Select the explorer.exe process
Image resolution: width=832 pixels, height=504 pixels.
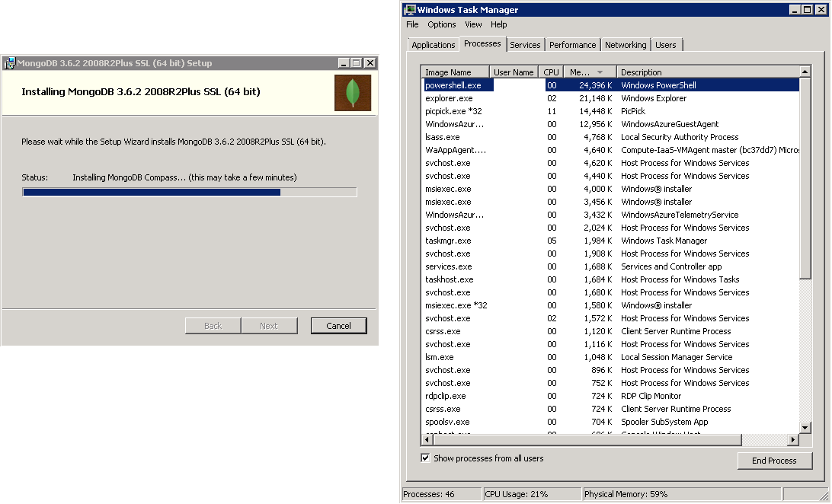coord(449,98)
